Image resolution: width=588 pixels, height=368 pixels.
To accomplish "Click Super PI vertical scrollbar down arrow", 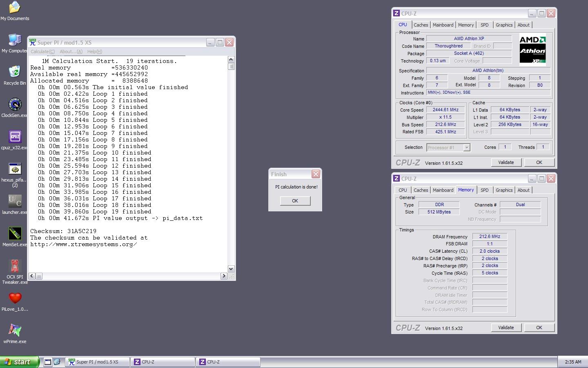I will (x=231, y=269).
